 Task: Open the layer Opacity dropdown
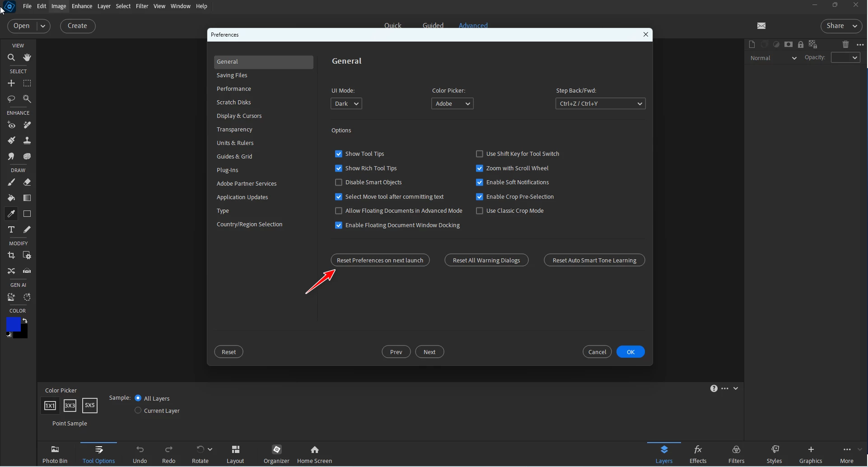click(x=846, y=58)
